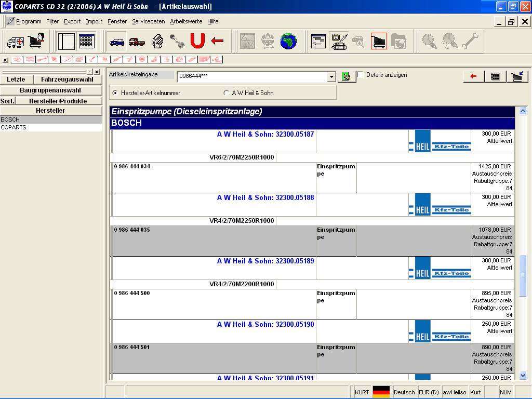
Task: Open the Hilfe menu
Action: [x=212, y=21]
